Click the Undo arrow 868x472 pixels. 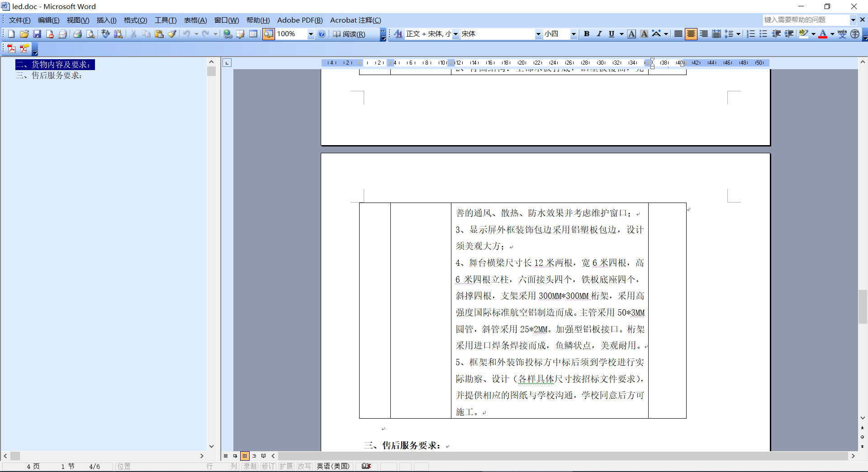[186, 34]
